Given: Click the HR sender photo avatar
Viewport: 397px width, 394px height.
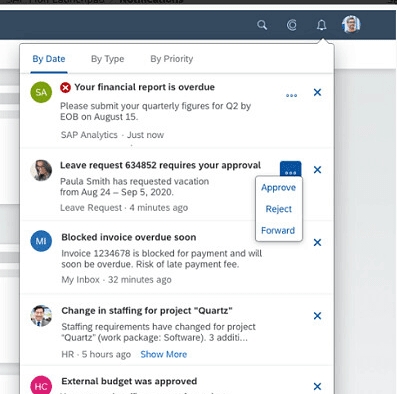Looking at the screenshot, I should click(41, 316).
